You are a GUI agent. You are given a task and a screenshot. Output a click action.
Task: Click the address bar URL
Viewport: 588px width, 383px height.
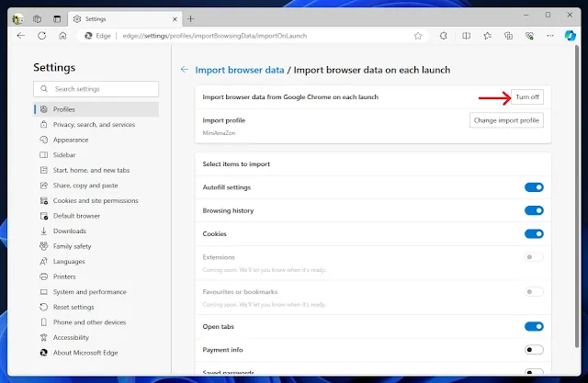pos(215,36)
